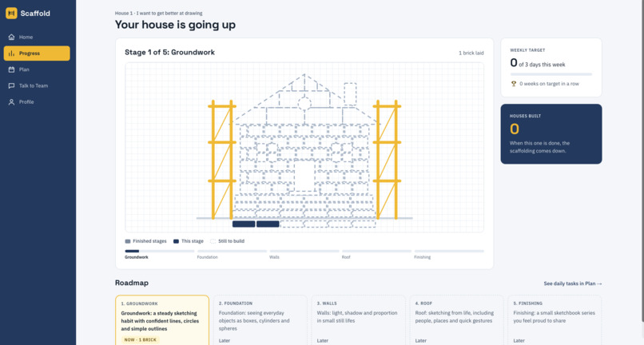This screenshot has width=644, height=345.
Task: Click the NOW · 1 BRICK badge
Action: click(x=141, y=339)
